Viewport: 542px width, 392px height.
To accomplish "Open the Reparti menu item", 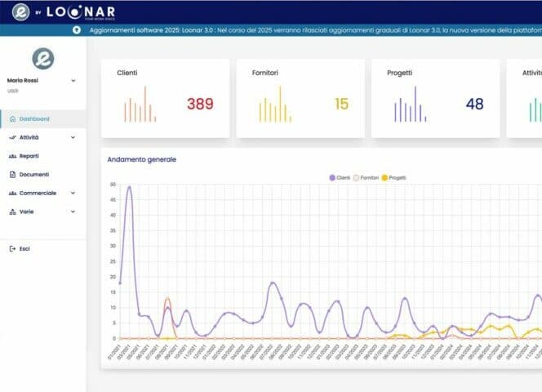I will [x=29, y=156].
